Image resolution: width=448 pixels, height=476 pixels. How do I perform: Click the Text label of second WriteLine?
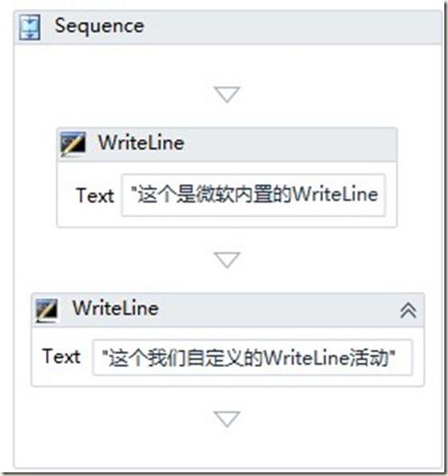click(61, 357)
